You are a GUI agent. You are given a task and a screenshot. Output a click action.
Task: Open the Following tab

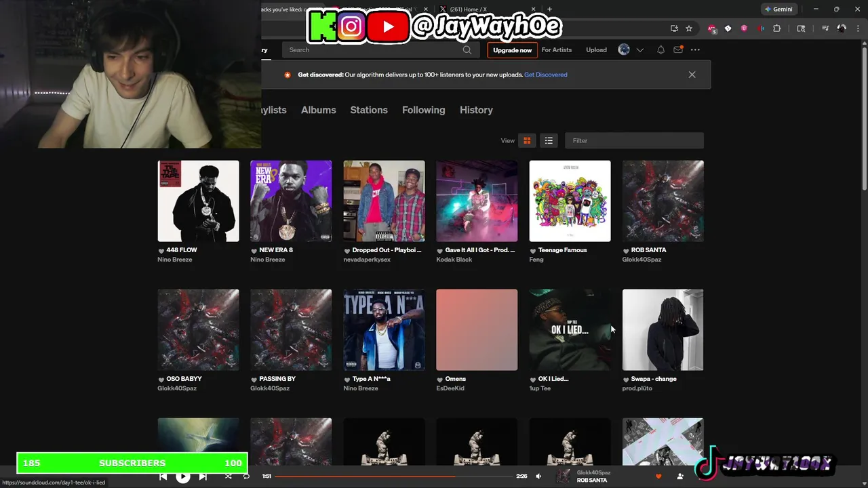pyautogui.click(x=423, y=110)
